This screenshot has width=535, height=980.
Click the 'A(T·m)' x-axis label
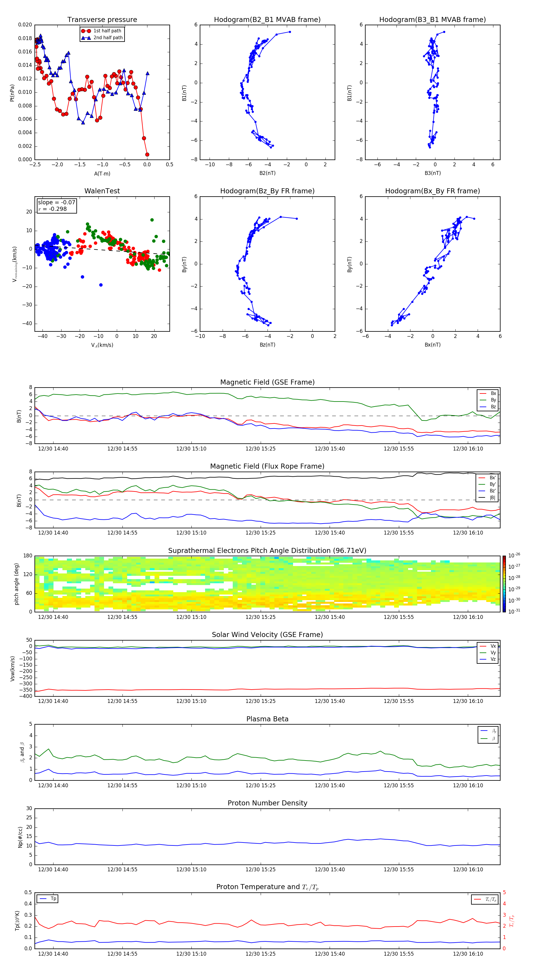pyautogui.click(x=102, y=174)
